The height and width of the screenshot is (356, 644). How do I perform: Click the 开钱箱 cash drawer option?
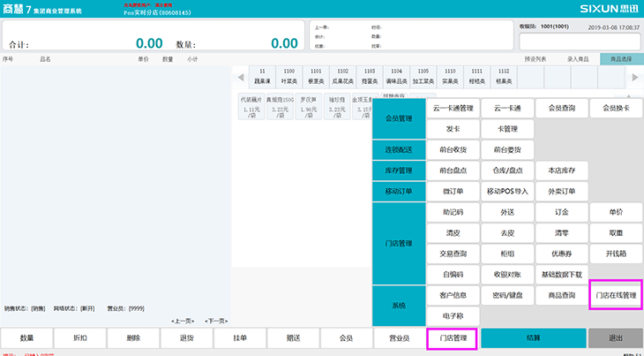tap(616, 253)
